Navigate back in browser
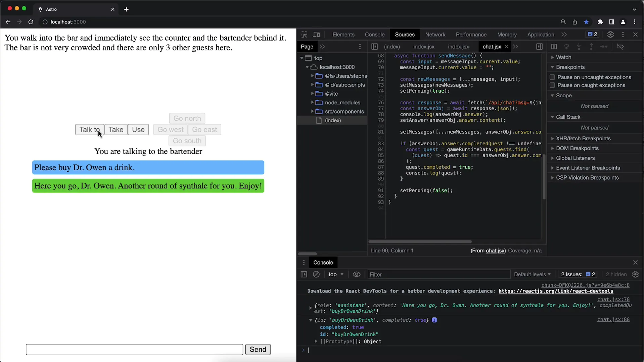Image resolution: width=644 pixels, height=362 pixels. click(8, 22)
